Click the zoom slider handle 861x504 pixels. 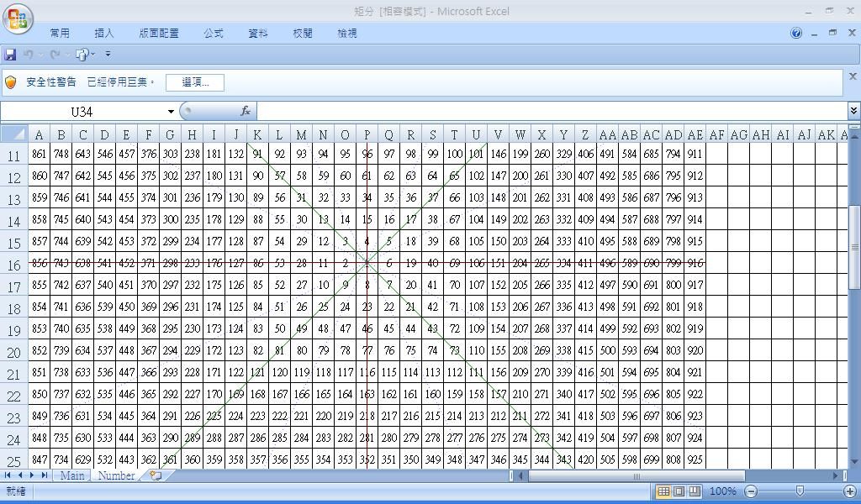pos(800,491)
